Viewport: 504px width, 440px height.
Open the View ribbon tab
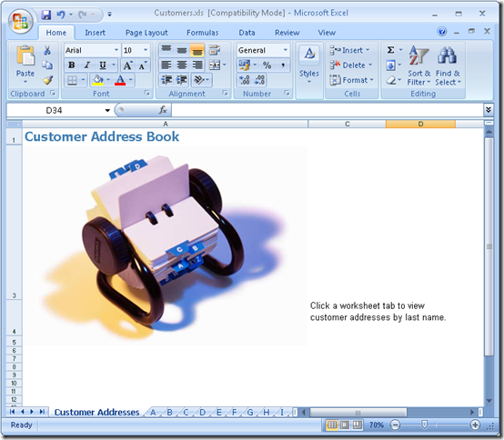tap(327, 33)
